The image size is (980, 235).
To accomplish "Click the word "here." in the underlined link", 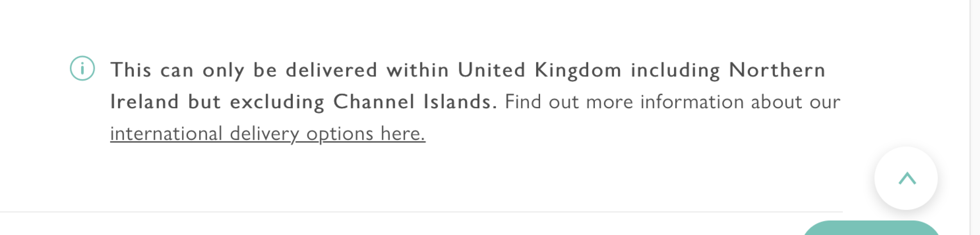I will point(402,134).
